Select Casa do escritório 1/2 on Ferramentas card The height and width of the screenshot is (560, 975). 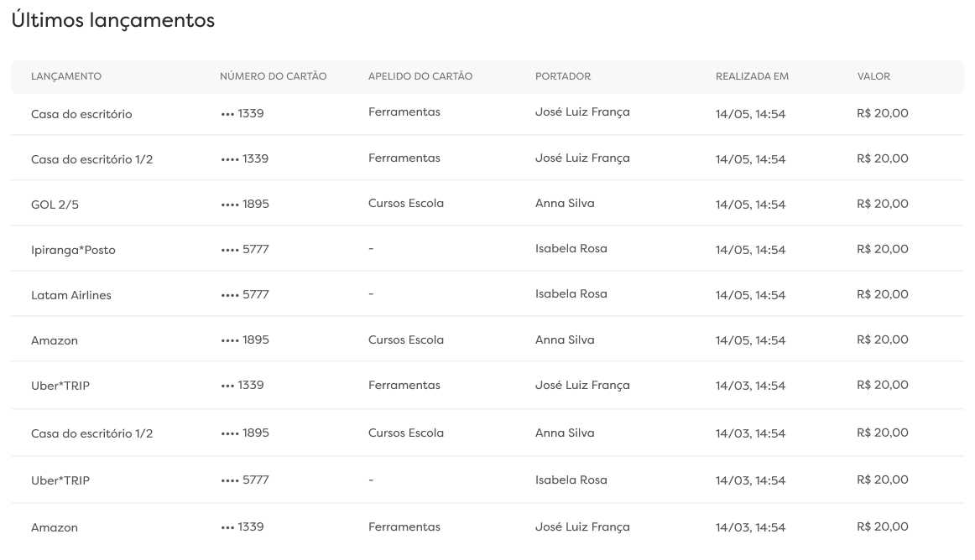[x=91, y=159]
